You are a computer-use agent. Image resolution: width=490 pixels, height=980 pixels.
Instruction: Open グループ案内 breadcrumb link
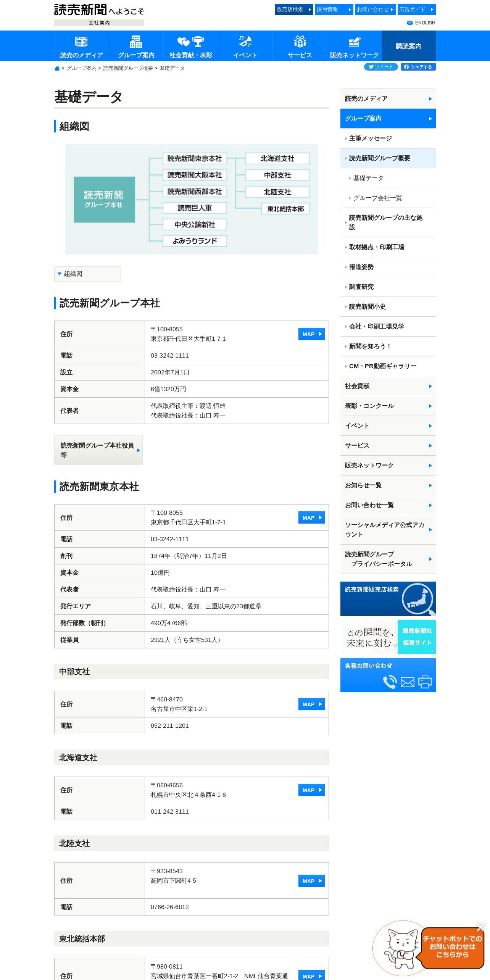pos(82,68)
